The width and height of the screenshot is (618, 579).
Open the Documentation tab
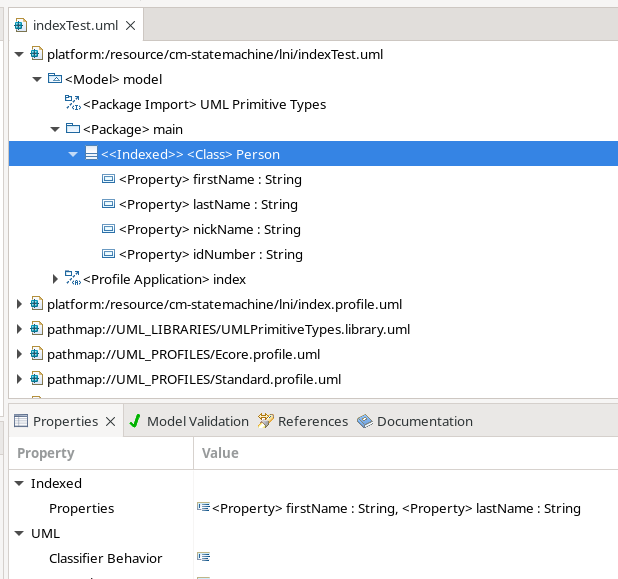tap(424, 421)
